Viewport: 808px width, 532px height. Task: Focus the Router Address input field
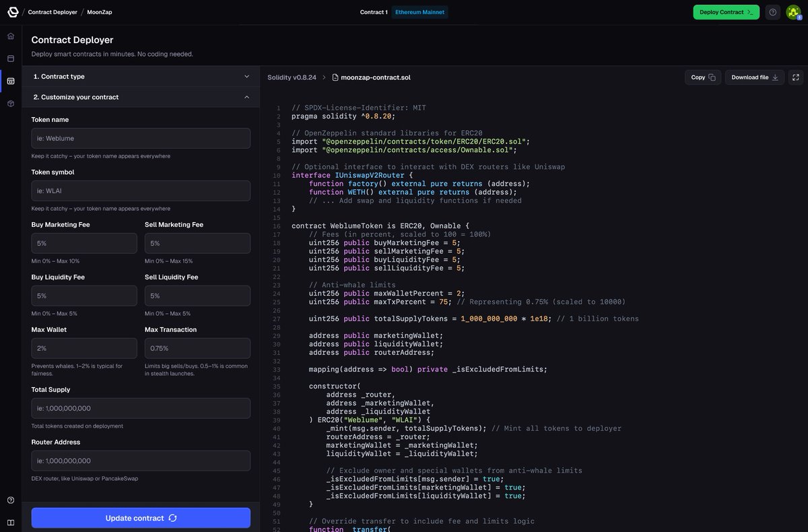(x=141, y=461)
